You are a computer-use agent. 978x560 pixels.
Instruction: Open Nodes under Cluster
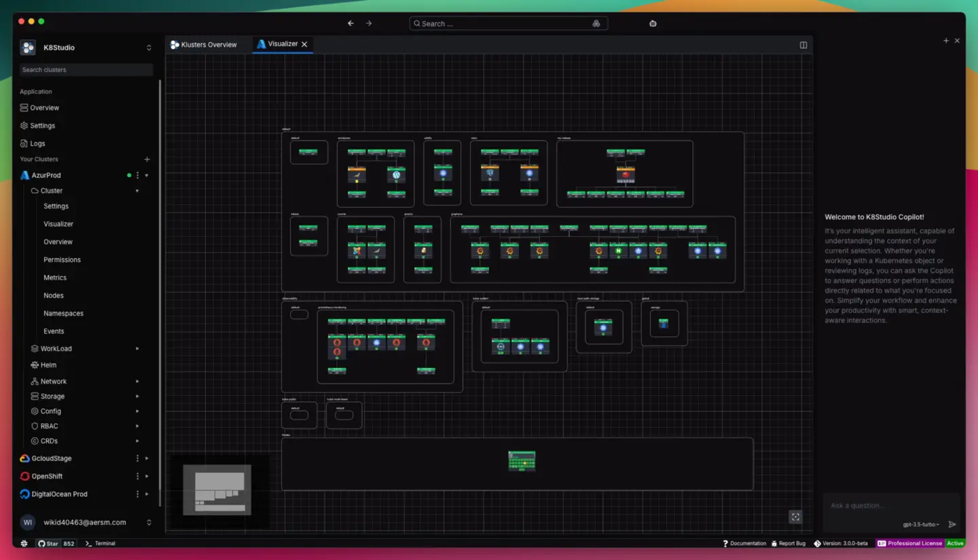click(54, 296)
